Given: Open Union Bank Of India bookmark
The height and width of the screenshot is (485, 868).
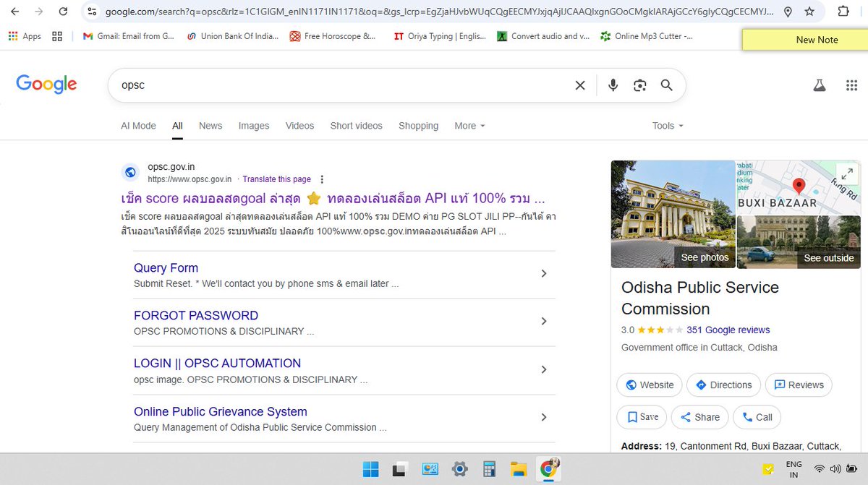Looking at the screenshot, I should click(232, 36).
